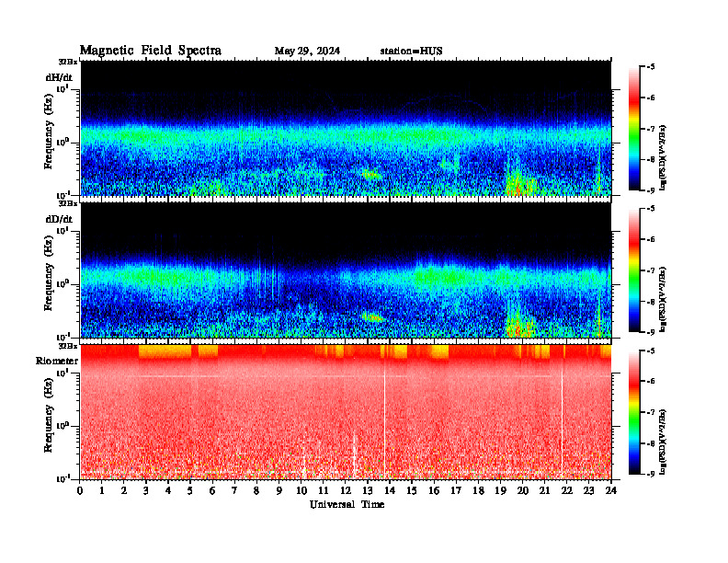Click hour label "16" on the time axis
The image size is (728, 563).
coord(434,490)
